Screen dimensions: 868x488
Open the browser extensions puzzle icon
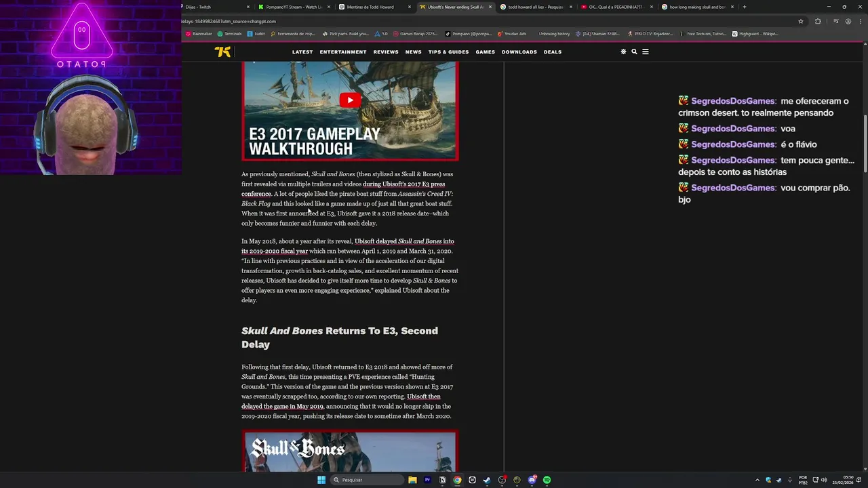click(x=818, y=21)
